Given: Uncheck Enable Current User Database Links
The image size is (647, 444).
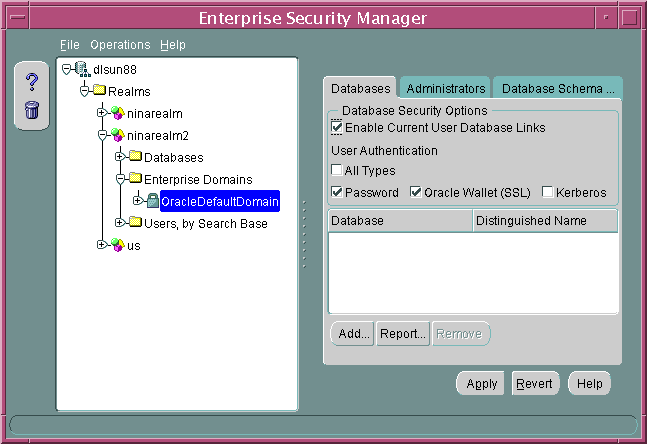Looking at the screenshot, I should (x=337, y=128).
